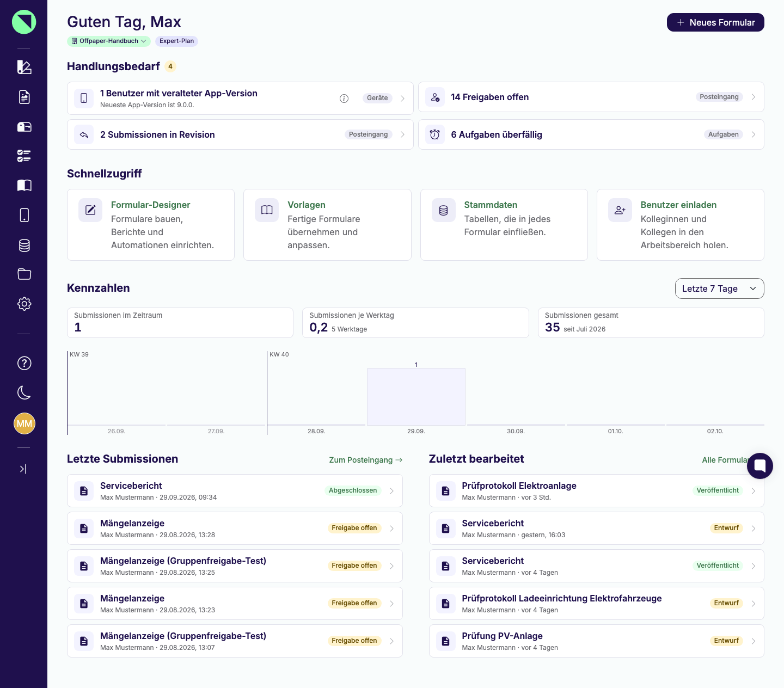
Task: Open the Prüfung PV-Anlage form
Action: [597, 641]
